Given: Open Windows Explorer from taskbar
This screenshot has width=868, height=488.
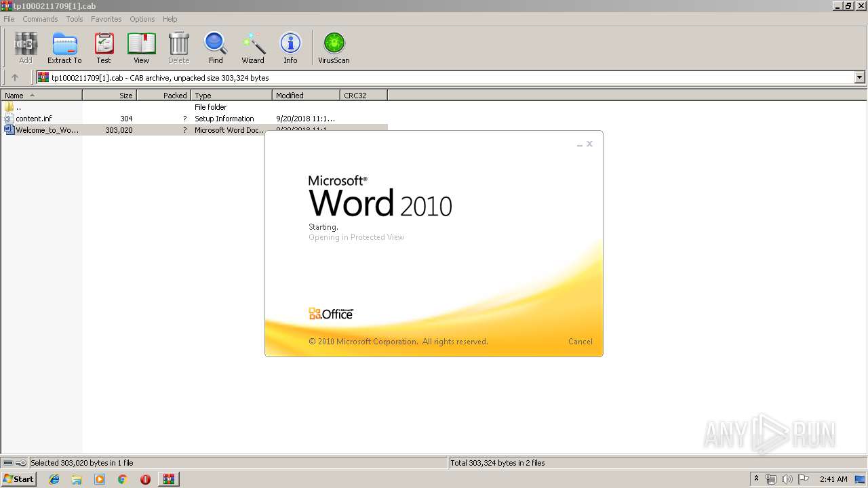Looking at the screenshot, I should click(x=77, y=479).
